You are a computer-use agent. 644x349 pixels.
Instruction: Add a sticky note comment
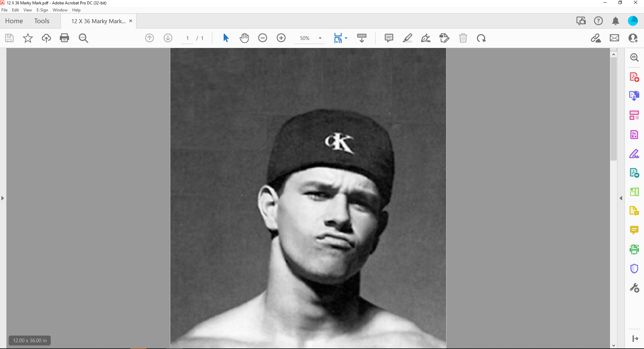coord(389,38)
